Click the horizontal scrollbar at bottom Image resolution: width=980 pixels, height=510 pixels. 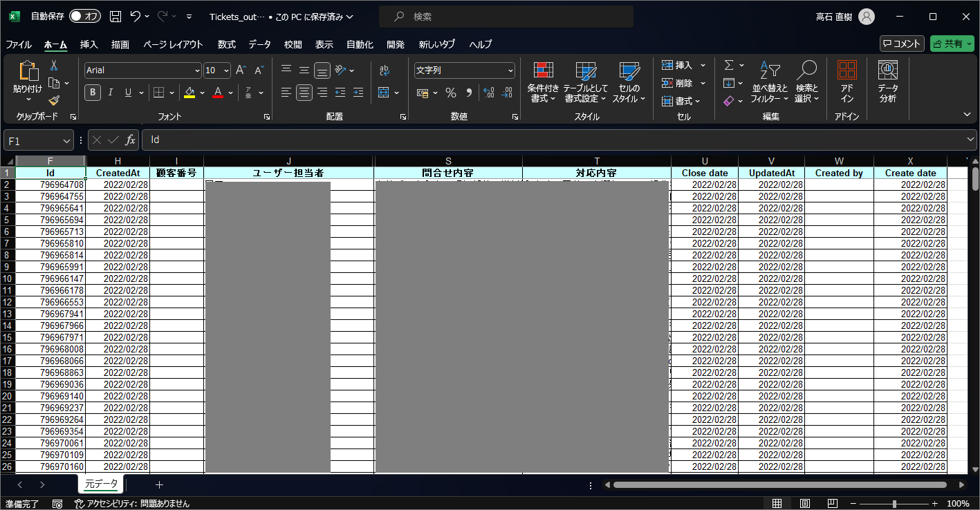point(782,484)
